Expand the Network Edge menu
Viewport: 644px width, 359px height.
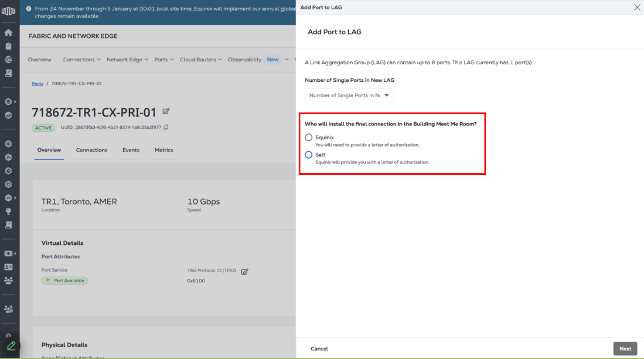click(127, 60)
